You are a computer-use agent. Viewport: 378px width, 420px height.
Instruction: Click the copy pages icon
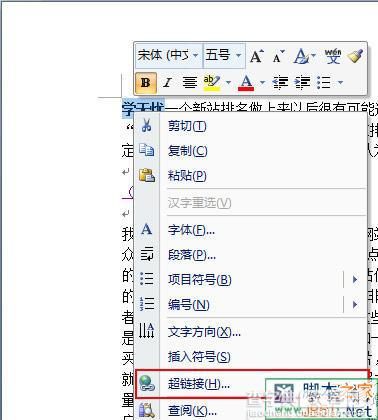146,150
